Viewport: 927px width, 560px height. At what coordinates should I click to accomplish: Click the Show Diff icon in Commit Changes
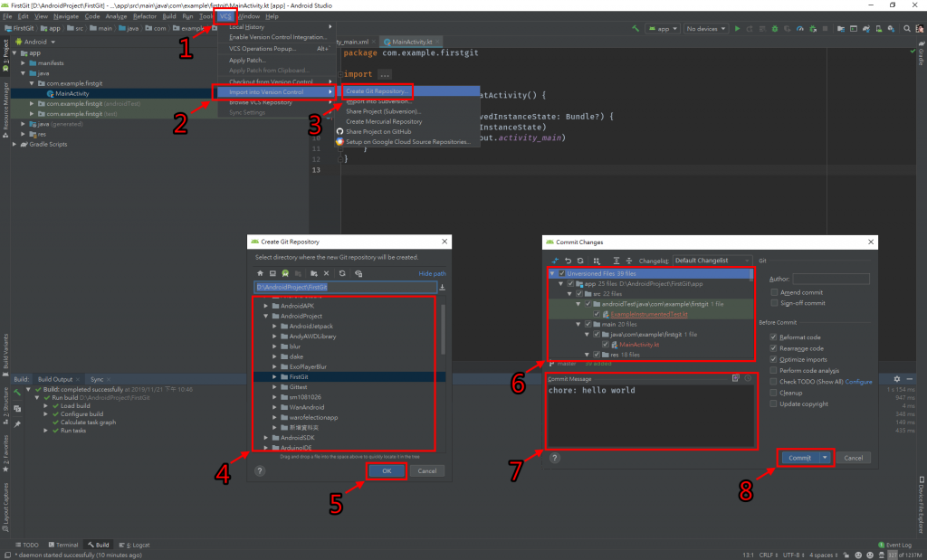click(x=555, y=261)
